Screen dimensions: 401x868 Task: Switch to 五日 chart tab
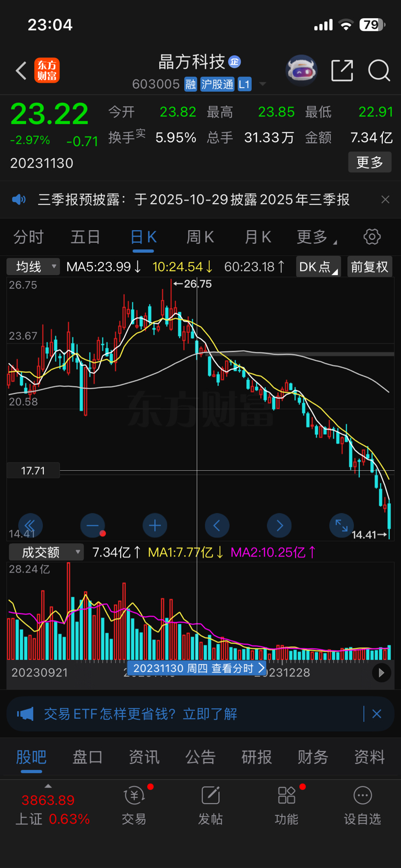click(x=86, y=237)
